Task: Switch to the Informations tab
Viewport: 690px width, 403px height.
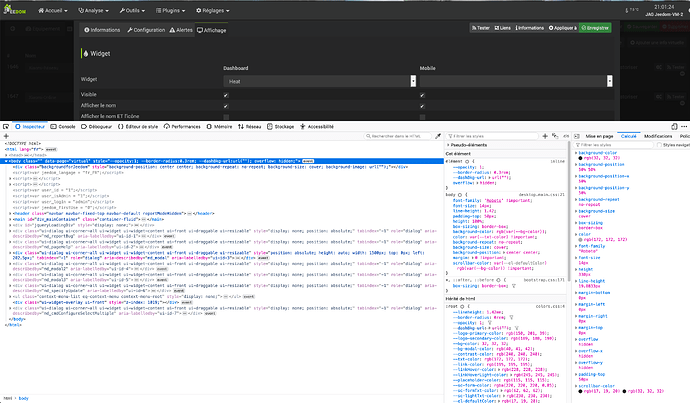Action: (x=102, y=30)
